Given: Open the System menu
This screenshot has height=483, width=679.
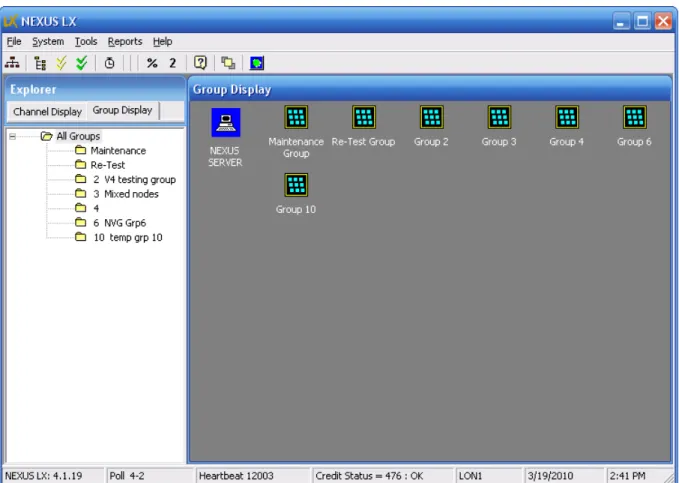Looking at the screenshot, I should (48, 42).
